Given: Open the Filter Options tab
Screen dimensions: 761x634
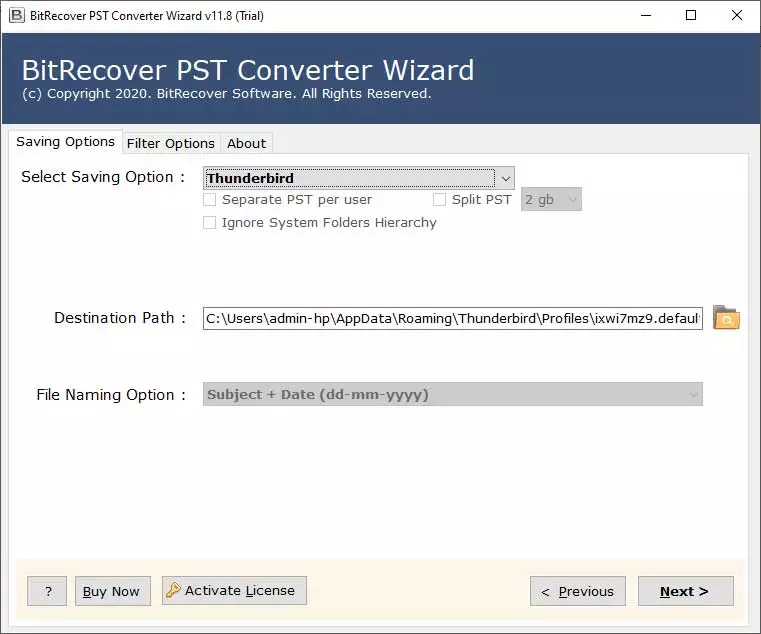Looking at the screenshot, I should click(x=171, y=144).
